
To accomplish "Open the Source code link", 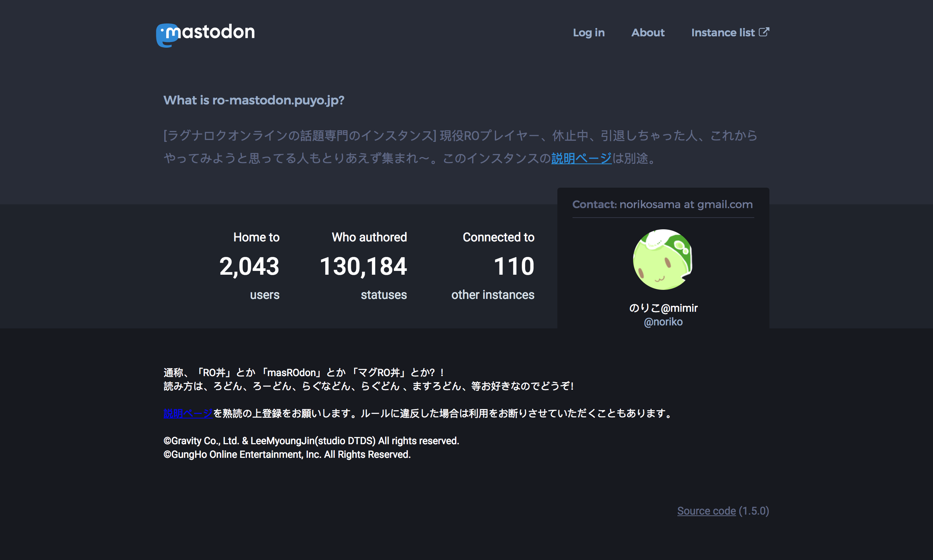I will [x=707, y=511].
